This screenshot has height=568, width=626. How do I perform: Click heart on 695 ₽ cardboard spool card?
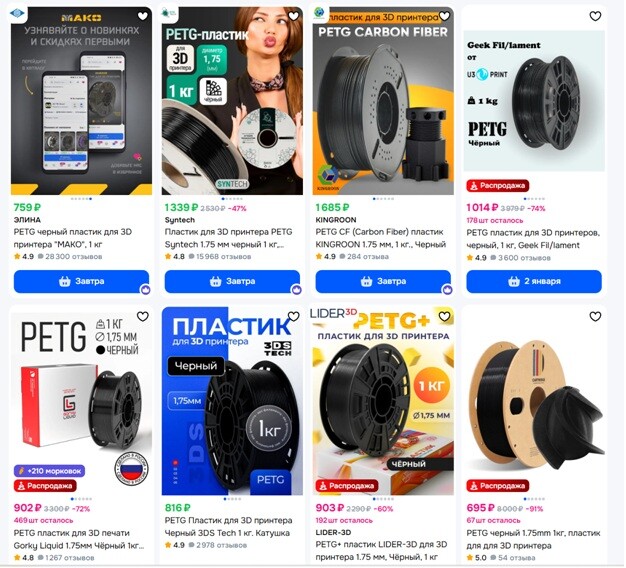595,317
